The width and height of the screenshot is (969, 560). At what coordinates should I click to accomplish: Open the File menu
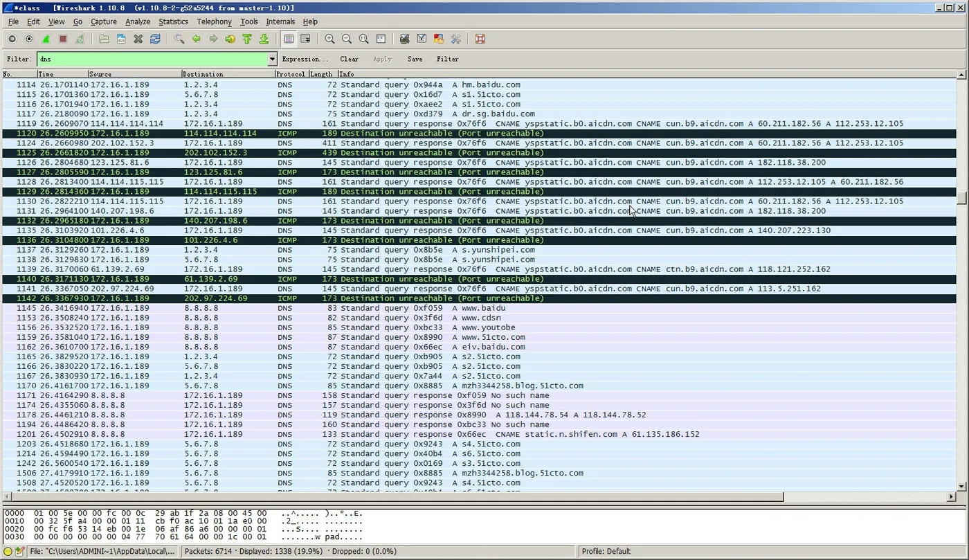tap(13, 21)
